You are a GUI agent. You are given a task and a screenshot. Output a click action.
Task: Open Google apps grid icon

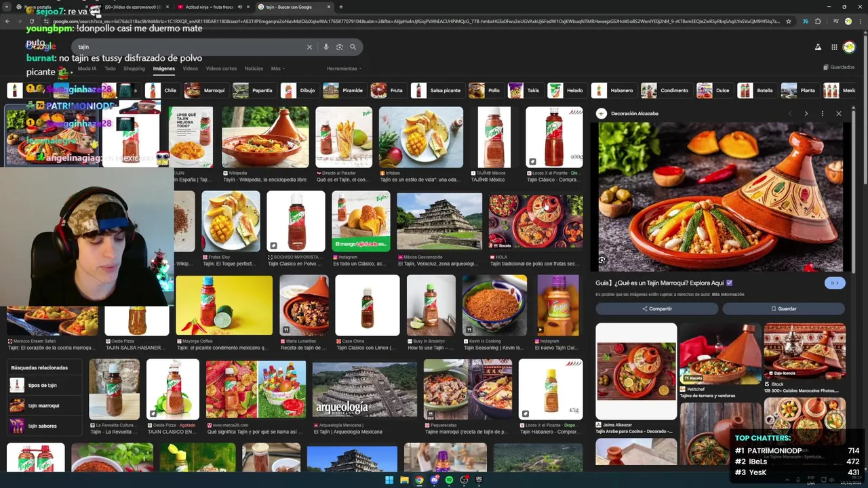tap(835, 47)
